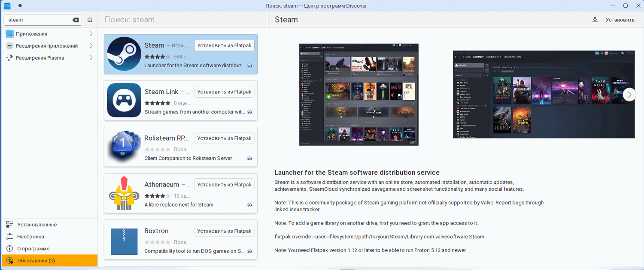
Task: Open the Settings page
Action: coord(50,237)
